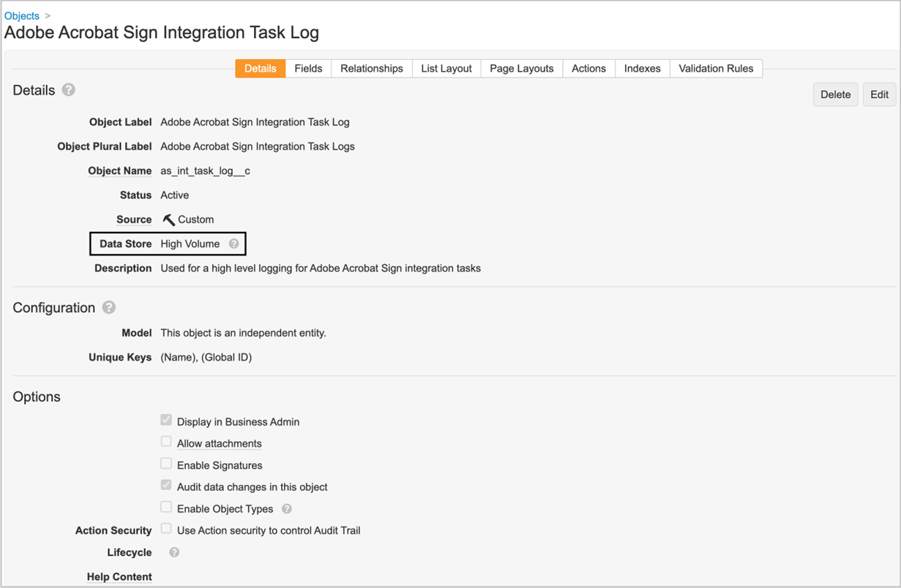Toggle the Allow attachments checkbox
The width and height of the screenshot is (901, 588).
(x=166, y=441)
